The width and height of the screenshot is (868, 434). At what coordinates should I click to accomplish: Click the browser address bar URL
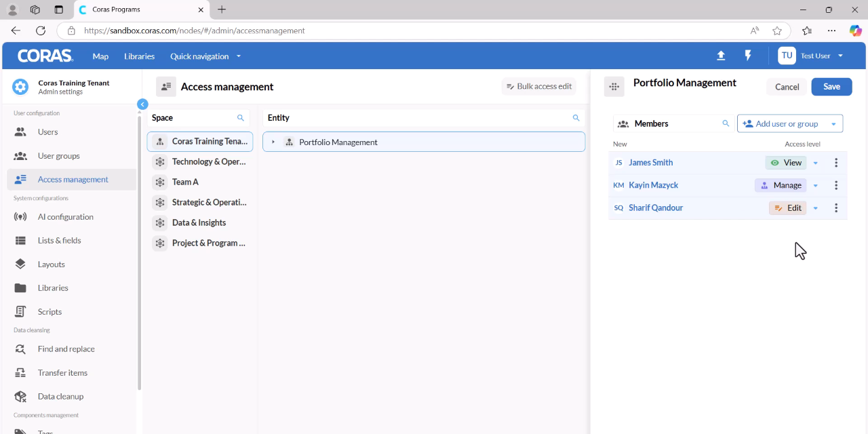[x=195, y=31]
